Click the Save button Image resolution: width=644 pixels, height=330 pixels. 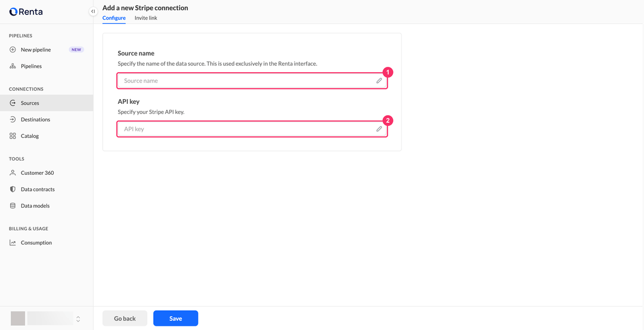(176, 319)
